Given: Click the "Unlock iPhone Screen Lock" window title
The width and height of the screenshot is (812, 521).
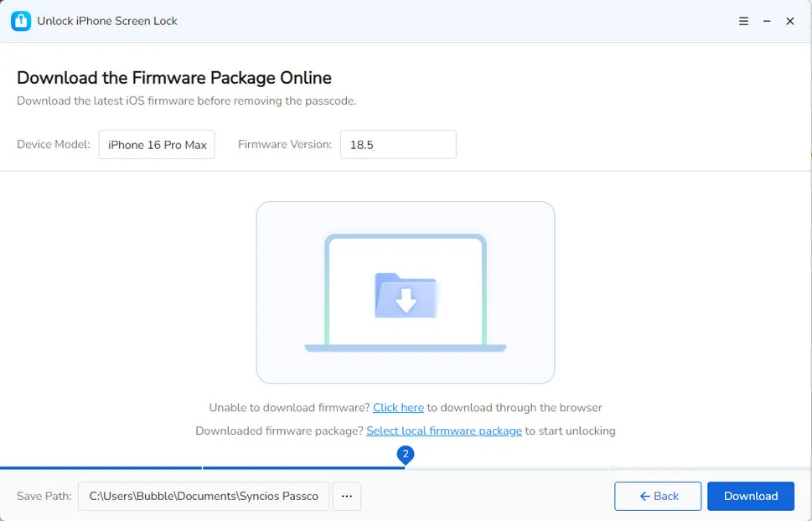Looking at the screenshot, I should pyautogui.click(x=107, y=21).
